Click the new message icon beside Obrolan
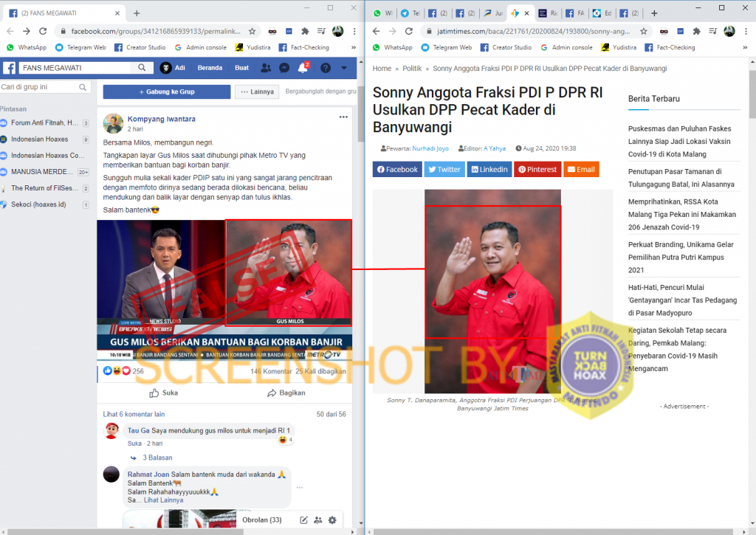756x535 pixels. 303,520
